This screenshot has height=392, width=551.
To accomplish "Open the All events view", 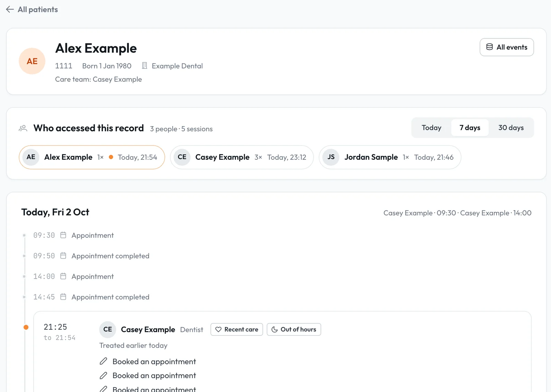I will point(507,47).
